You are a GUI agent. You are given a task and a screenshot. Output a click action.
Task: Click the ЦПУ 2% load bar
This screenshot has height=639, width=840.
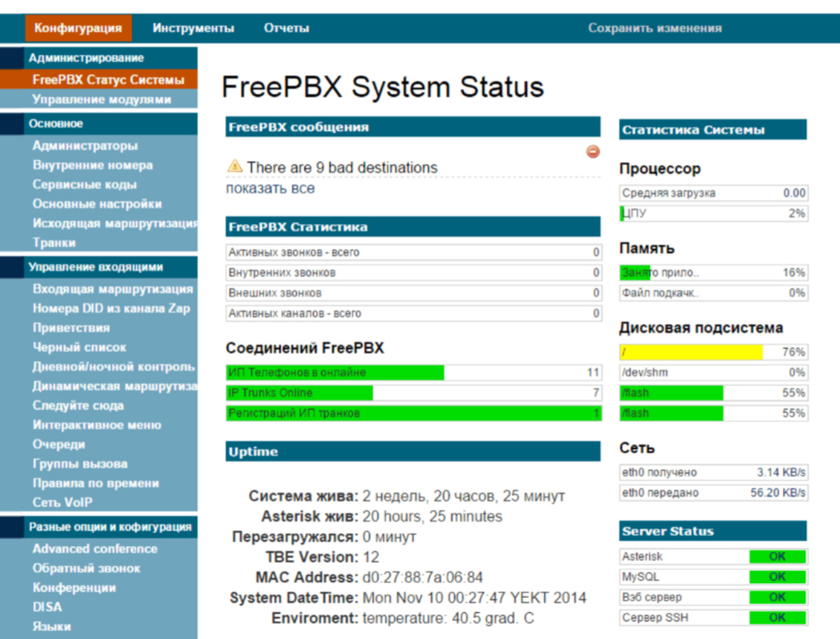(714, 213)
